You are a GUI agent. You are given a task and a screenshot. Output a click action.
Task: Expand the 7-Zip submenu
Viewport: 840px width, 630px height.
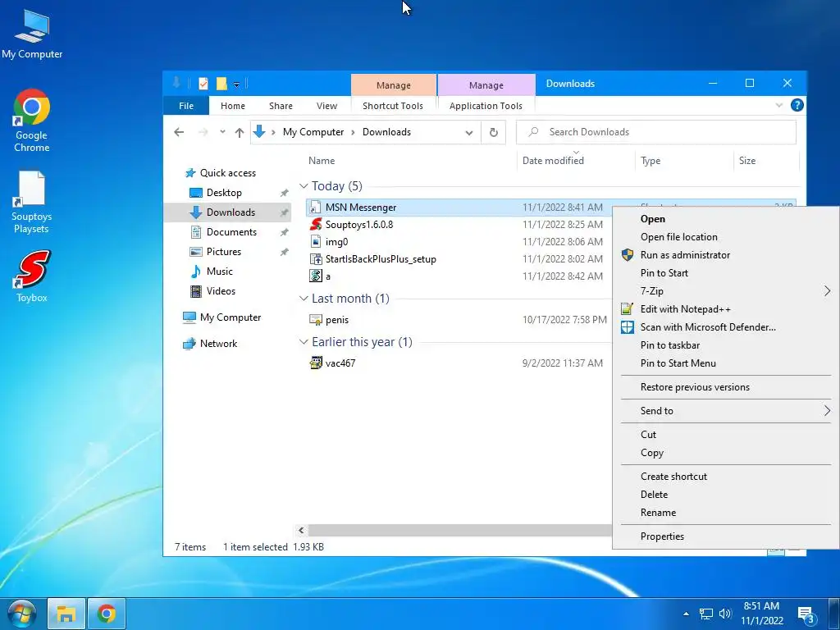tap(725, 291)
